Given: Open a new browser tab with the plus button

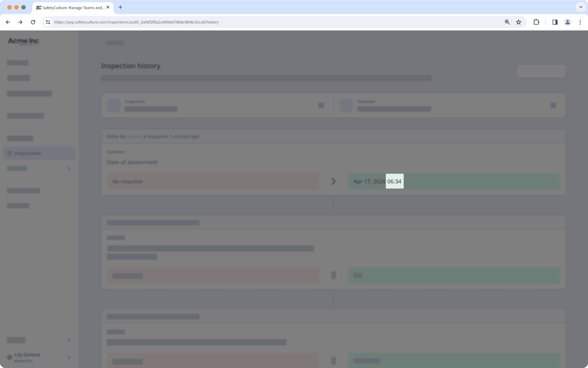Looking at the screenshot, I should 120,7.
